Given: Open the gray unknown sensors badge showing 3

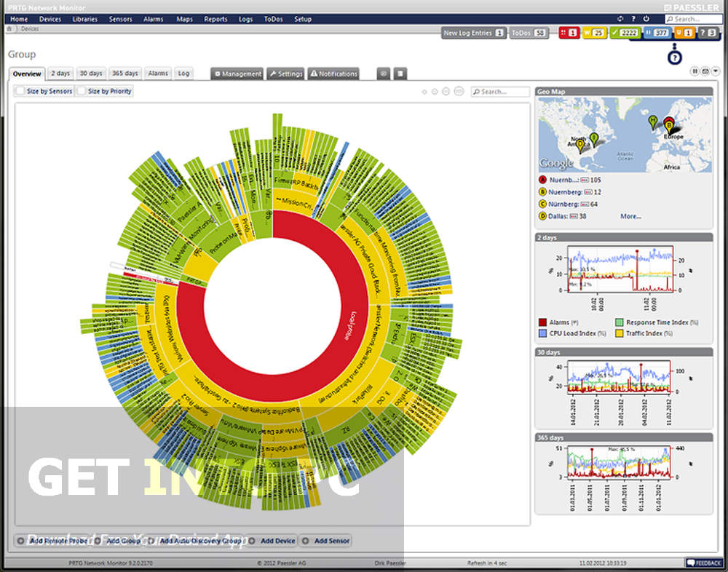Looking at the screenshot, I should pos(708,33).
